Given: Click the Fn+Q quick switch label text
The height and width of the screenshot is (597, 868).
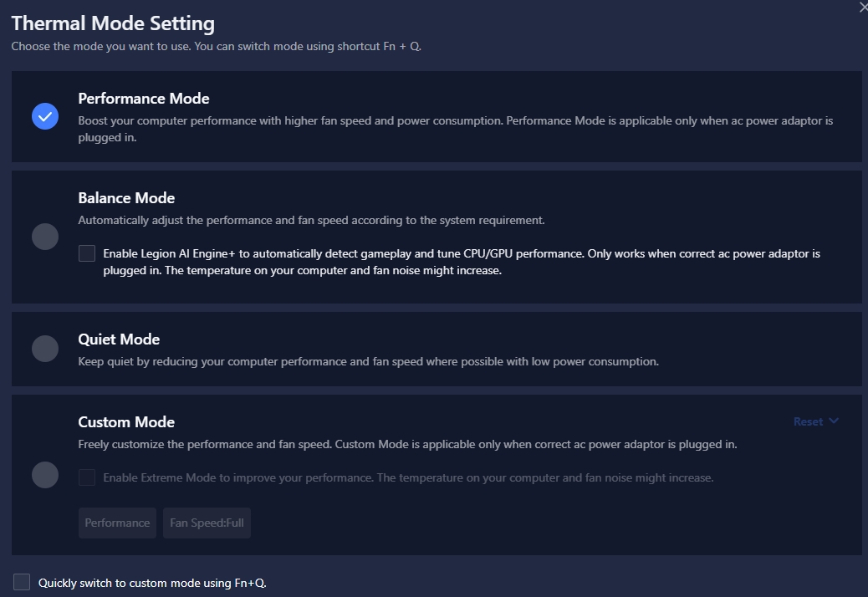Looking at the screenshot, I should [x=152, y=583].
